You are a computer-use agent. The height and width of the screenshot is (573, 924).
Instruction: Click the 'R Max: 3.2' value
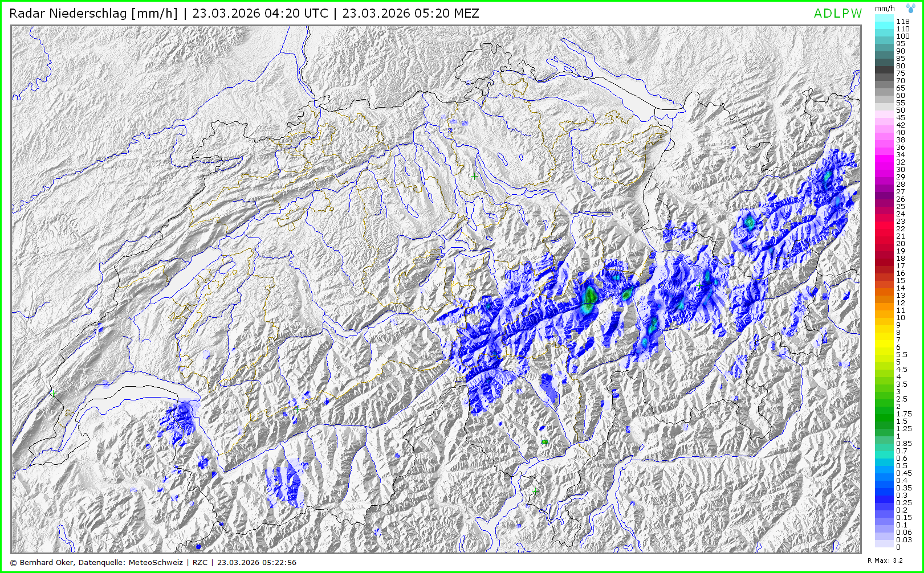click(x=885, y=560)
